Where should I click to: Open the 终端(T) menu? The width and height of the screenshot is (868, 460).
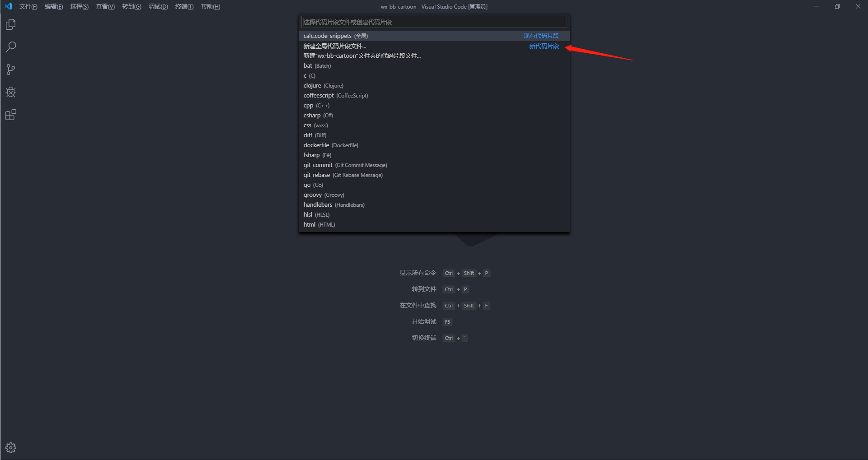pyautogui.click(x=184, y=6)
